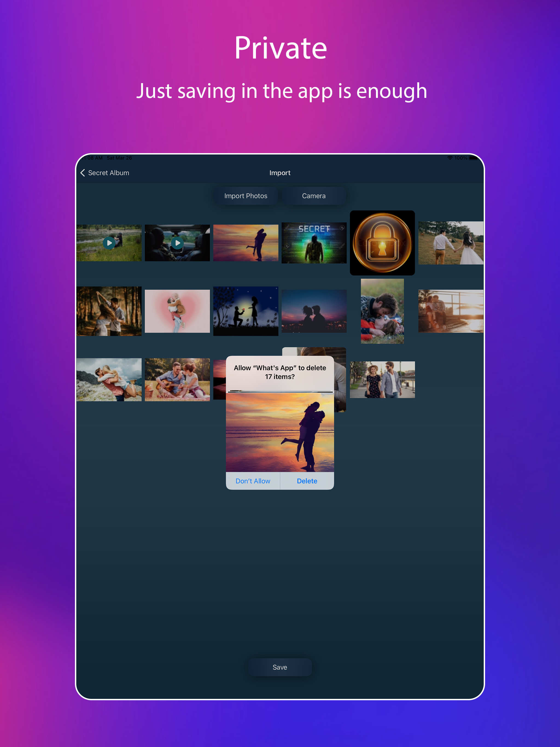The image size is (560, 747).
Task: Select the moonlit proposal silhouette thumbnail
Action: 246,311
